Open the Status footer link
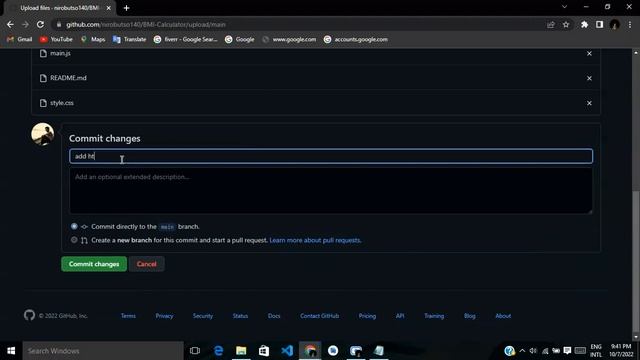Image resolution: width=640 pixels, height=360 pixels. coord(240,316)
